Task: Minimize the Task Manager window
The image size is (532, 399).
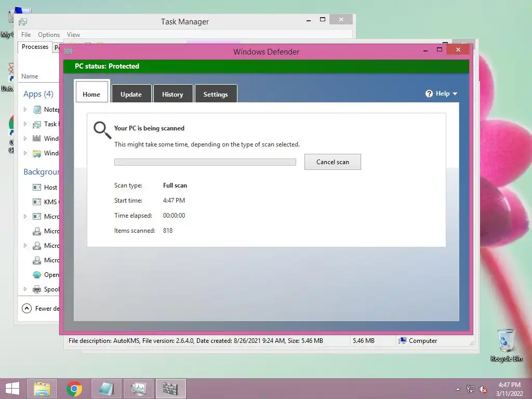Action: click(309, 20)
